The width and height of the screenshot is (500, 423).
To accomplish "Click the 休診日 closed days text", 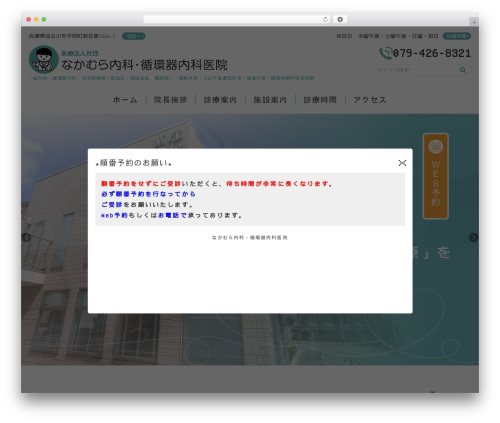I will pyautogui.click(x=387, y=36).
